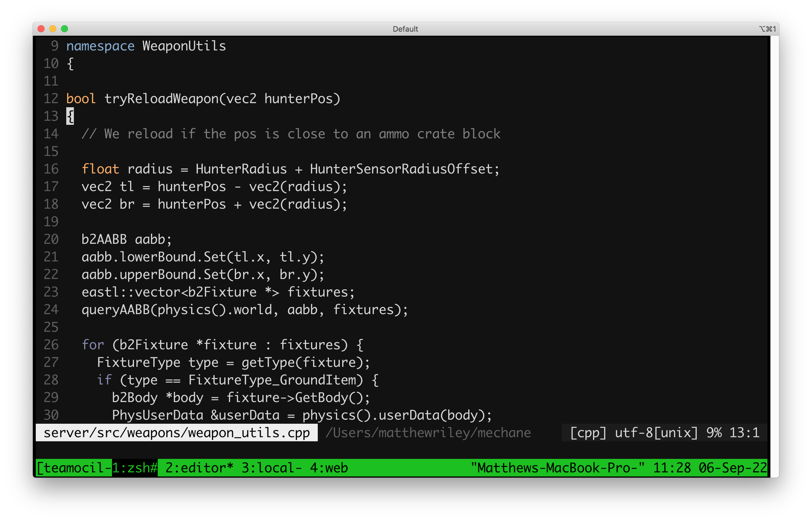This screenshot has height=521, width=812.
Task: Click the WeaponUtils identifier
Action: click(x=184, y=46)
